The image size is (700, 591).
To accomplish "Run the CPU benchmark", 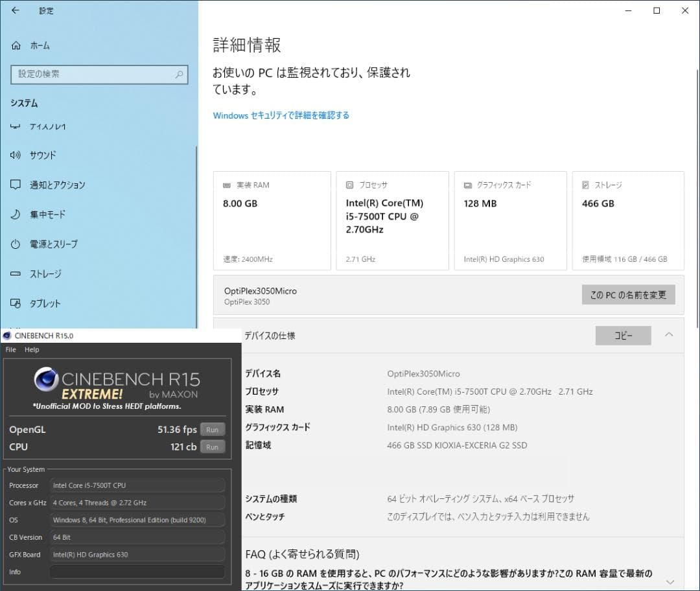I will pyautogui.click(x=212, y=447).
